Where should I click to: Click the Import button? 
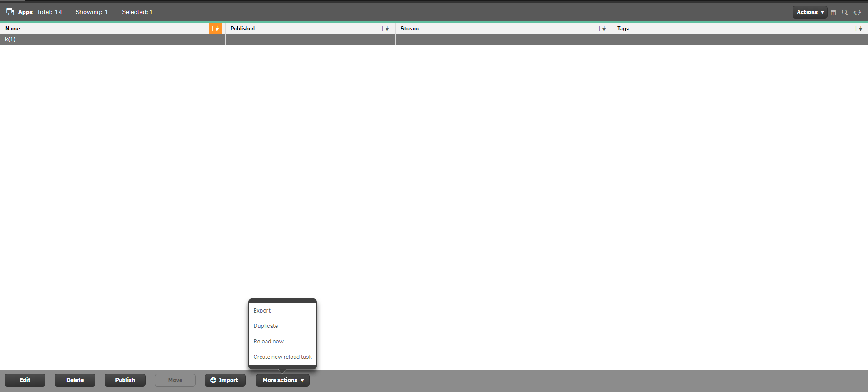click(x=225, y=380)
